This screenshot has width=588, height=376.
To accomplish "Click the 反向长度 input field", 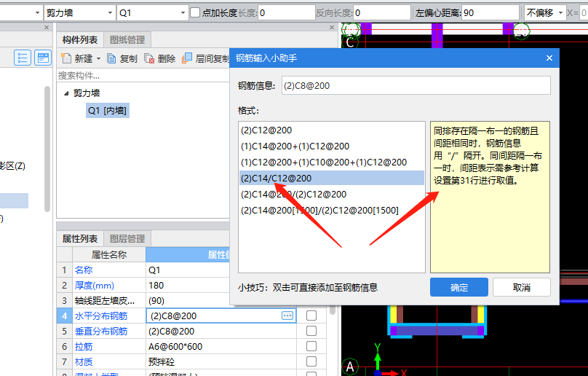I will point(382,13).
